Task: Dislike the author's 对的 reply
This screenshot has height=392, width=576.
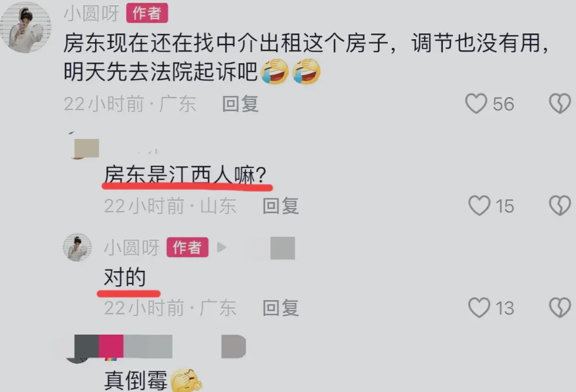Action: click(560, 308)
